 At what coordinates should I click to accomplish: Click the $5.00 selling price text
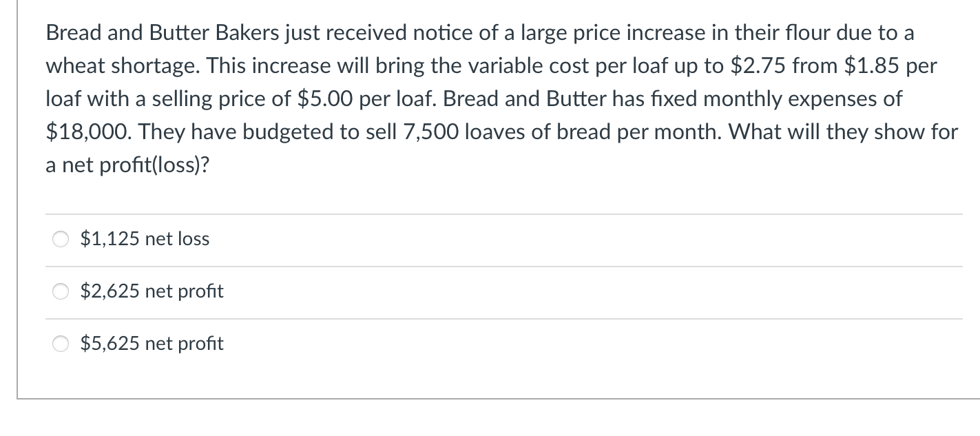322,98
